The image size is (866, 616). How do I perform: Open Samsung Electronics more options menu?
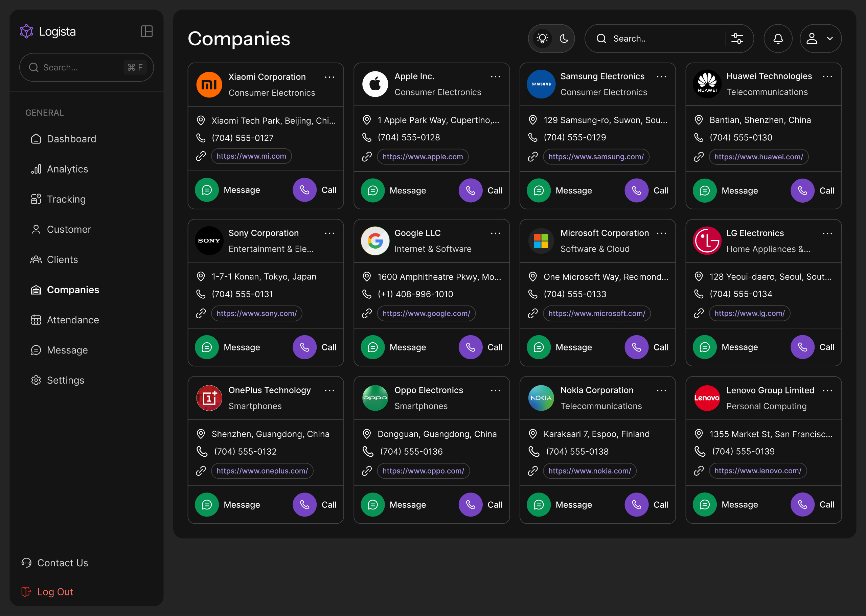(x=661, y=77)
